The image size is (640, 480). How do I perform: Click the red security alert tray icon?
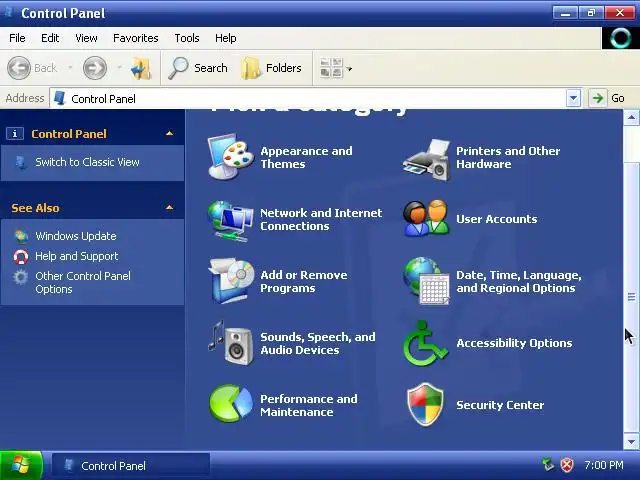tap(567, 465)
